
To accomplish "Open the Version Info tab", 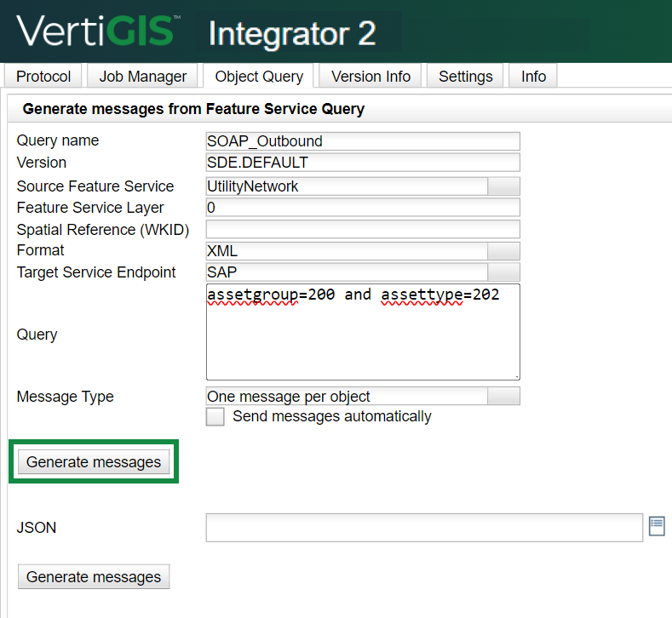I will tap(370, 77).
